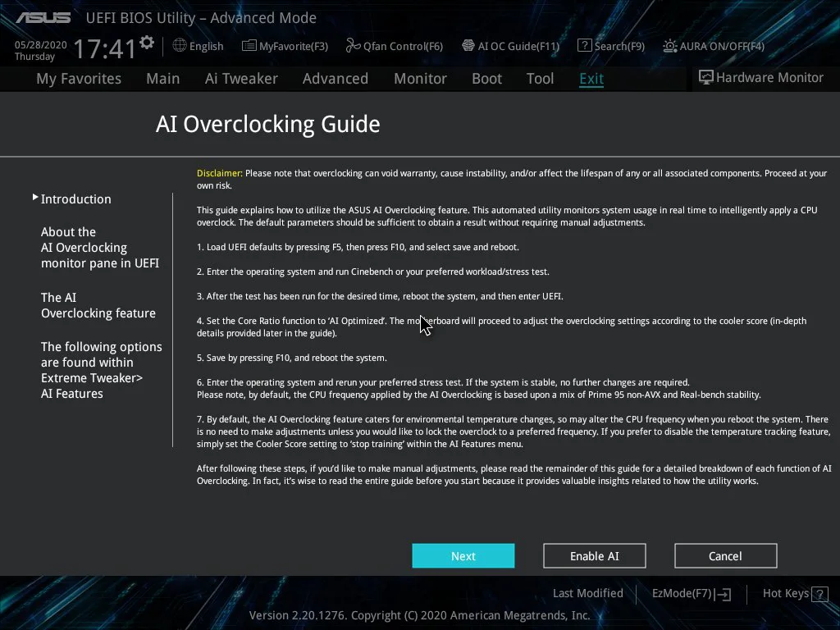Viewport: 840px width, 630px height.
Task: Open the Advanced tab
Action: (335, 79)
